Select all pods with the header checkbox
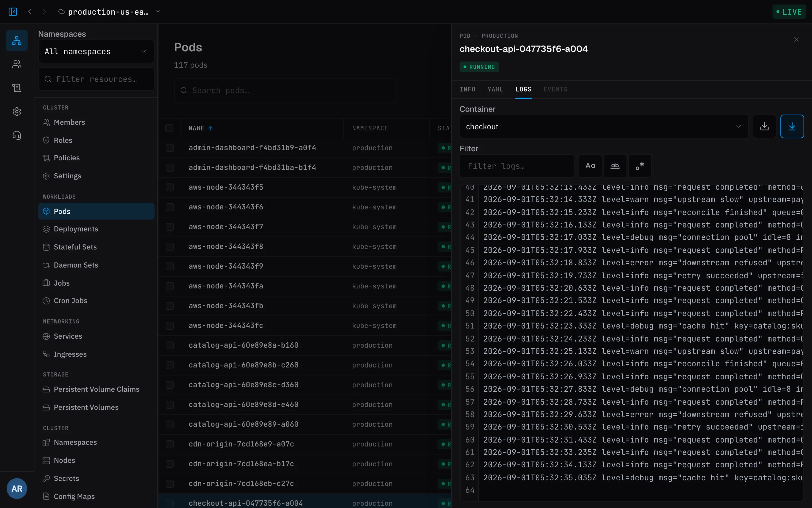812x508 pixels. [169, 128]
